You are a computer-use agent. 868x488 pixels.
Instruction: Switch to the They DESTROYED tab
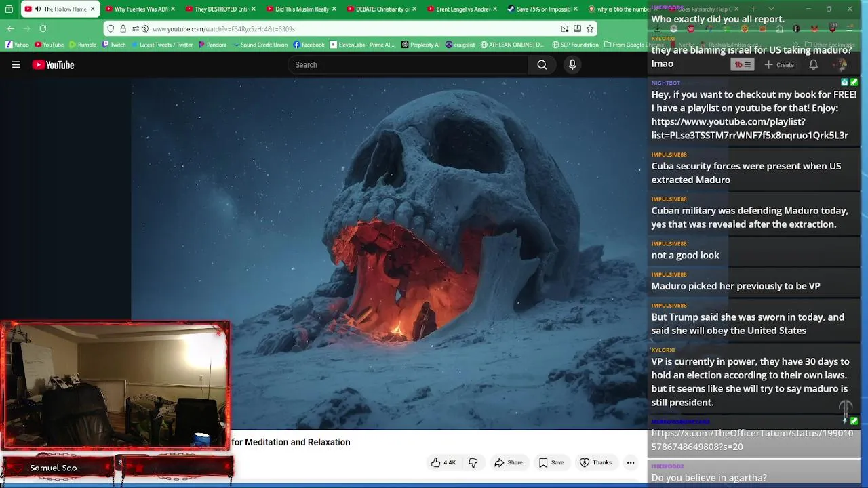(x=221, y=9)
